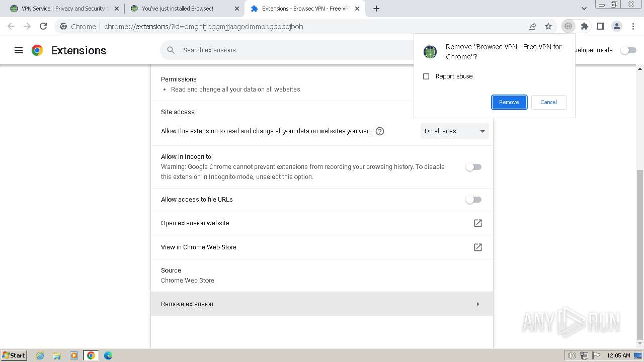Launch Internet Explorer from taskbar
644x362 pixels.
(x=40, y=355)
